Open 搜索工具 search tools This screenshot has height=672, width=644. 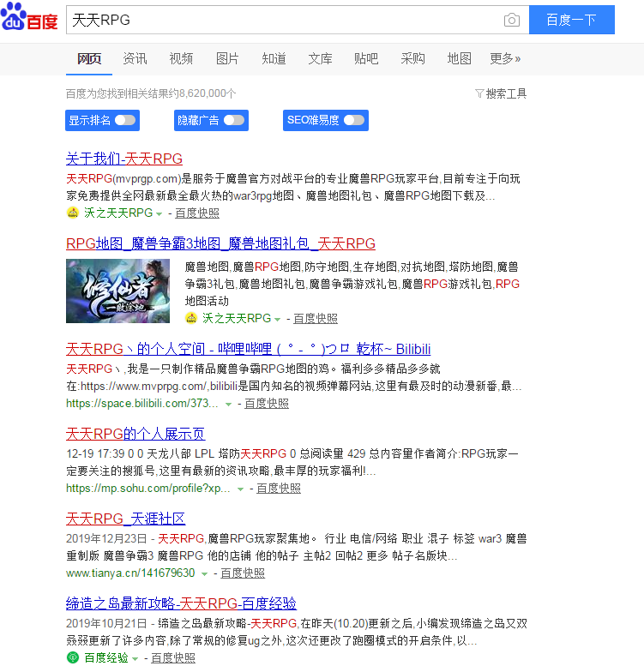pyautogui.click(x=501, y=93)
